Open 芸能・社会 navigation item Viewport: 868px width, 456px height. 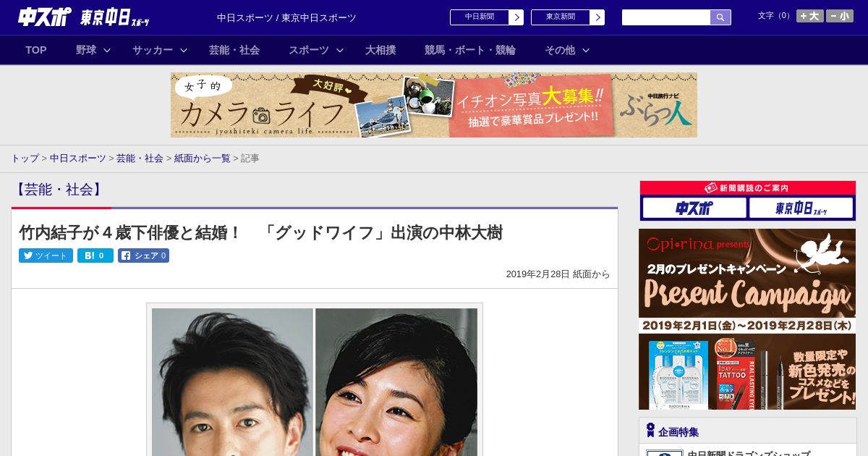pyautogui.click(x=234, y=50)
